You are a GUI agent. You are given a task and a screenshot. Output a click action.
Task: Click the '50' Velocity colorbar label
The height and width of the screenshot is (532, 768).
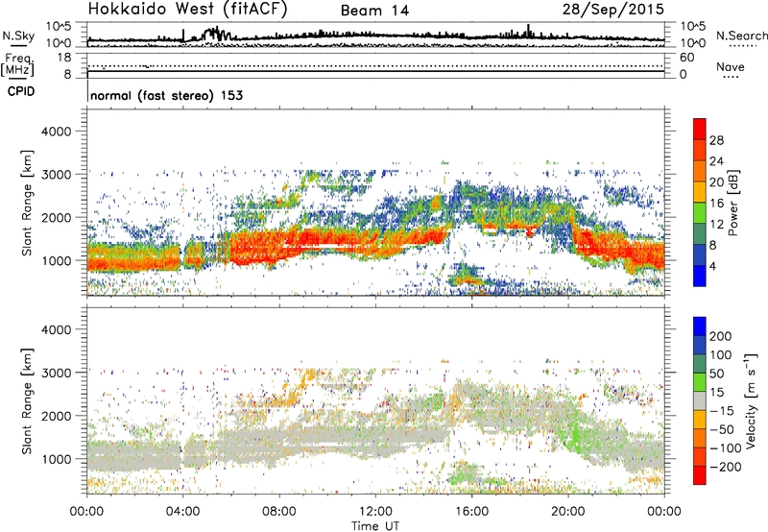tap(716, 374)
